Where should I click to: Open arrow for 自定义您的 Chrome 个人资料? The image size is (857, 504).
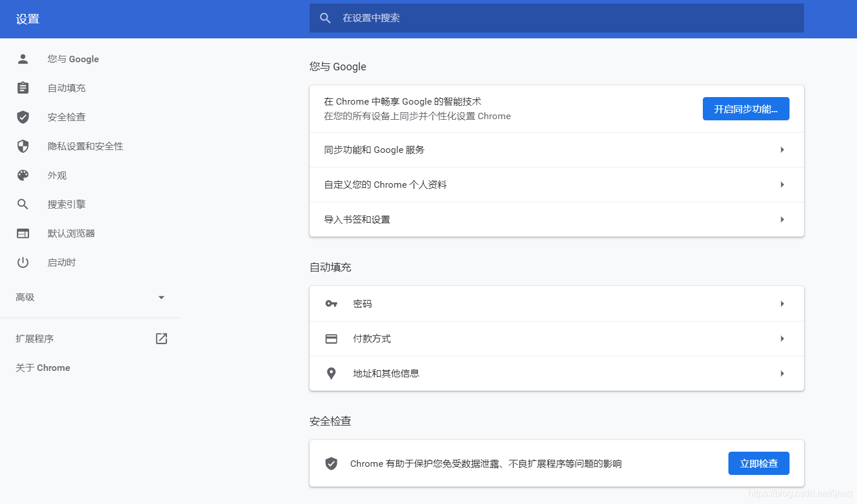(782, 184)
